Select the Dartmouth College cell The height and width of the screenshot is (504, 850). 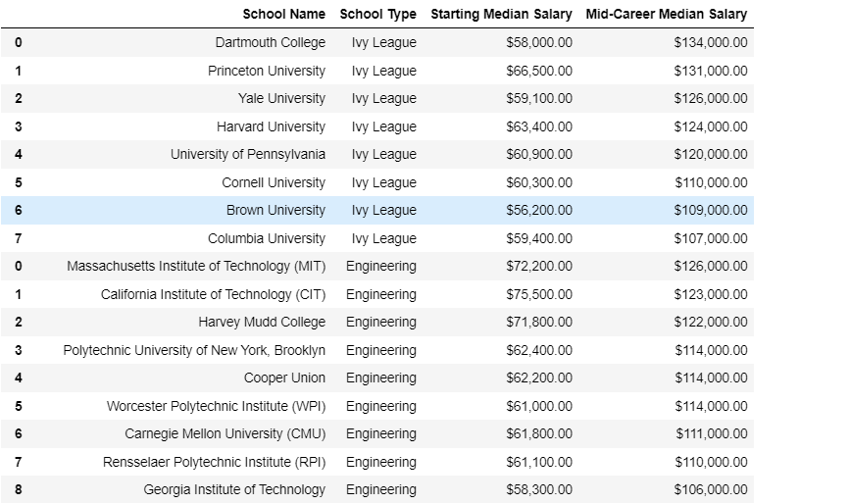pos(270,43)
